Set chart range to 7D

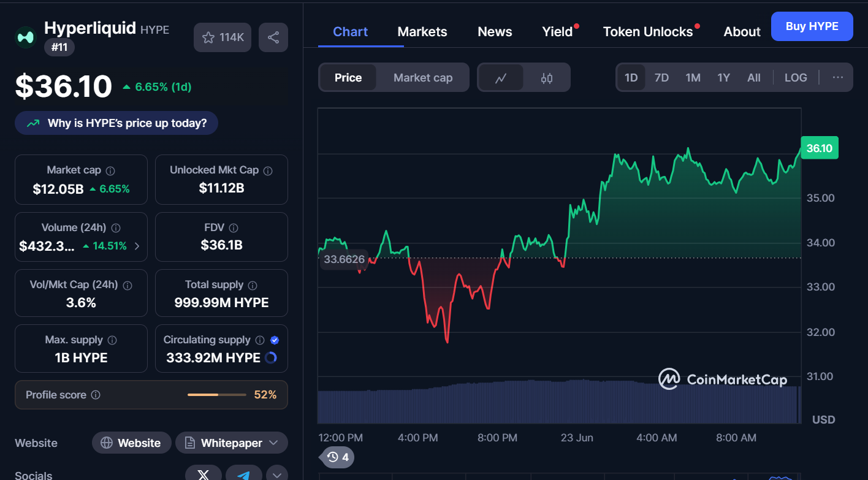click(x=661, y=78)
